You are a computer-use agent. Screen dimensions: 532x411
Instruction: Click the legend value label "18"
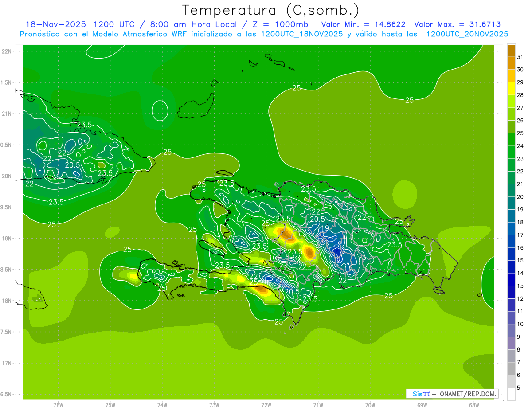pyautogui.click(x=520, y=222)
